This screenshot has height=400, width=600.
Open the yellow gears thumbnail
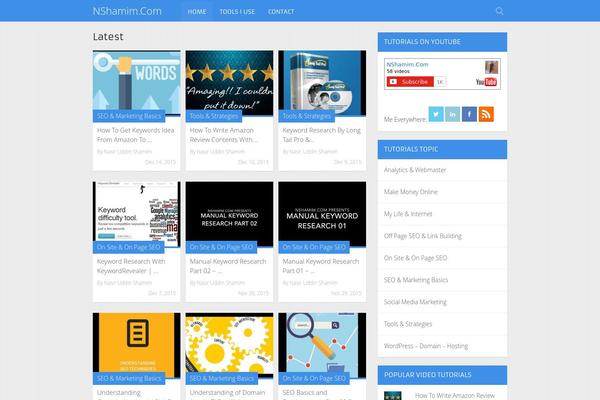point(230,343)
